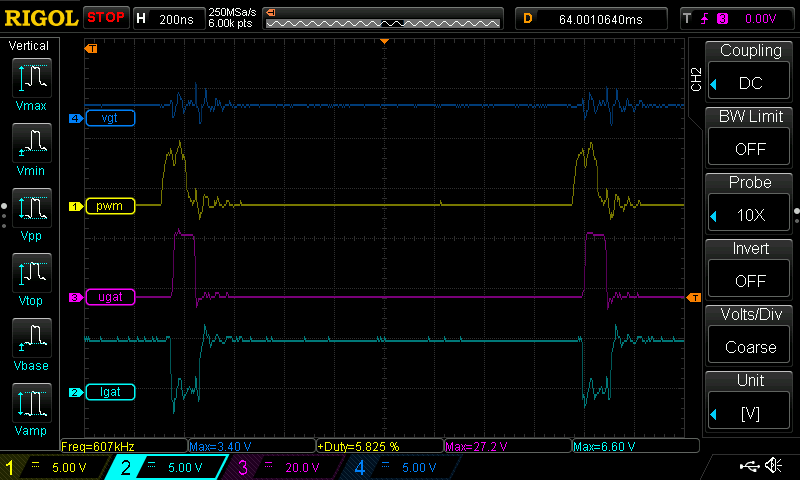Select channel 3 tab showing 20.0 V
The width and height of the screenshot is (800, 480).
pyautogui.click(x=283, y=467)
